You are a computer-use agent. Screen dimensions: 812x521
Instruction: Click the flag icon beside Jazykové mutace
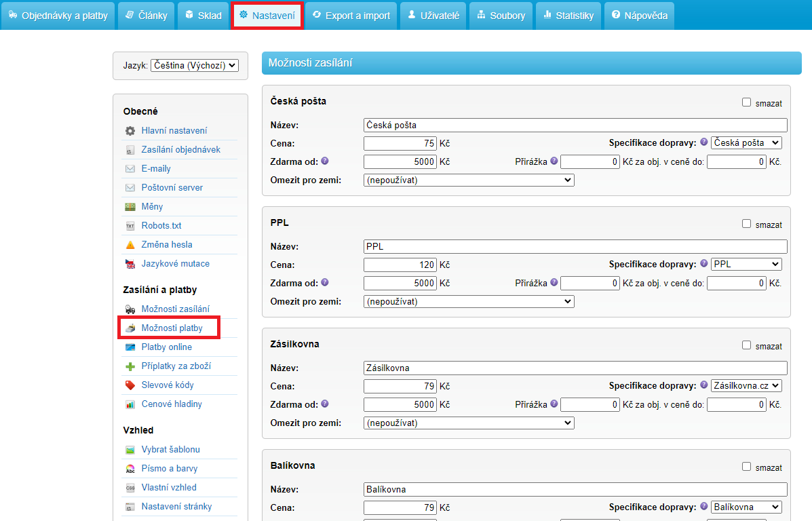130,264
